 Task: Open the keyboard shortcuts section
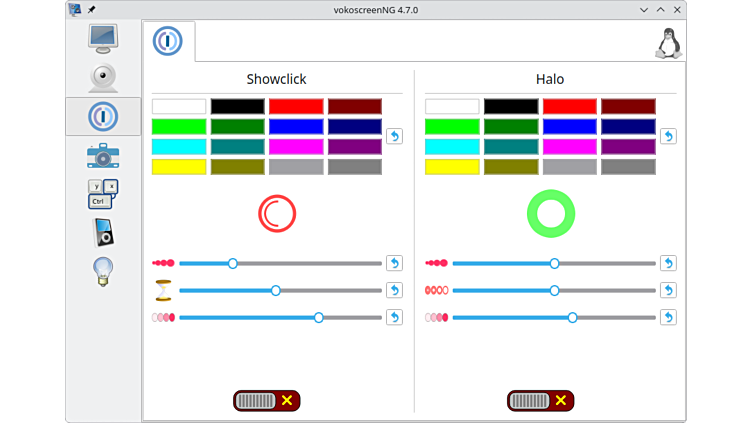103,193
